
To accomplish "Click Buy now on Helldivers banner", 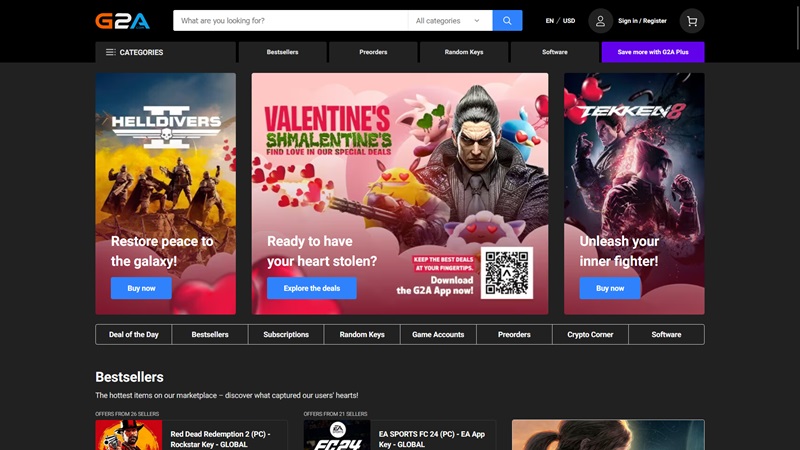I will tap(141, 288).
